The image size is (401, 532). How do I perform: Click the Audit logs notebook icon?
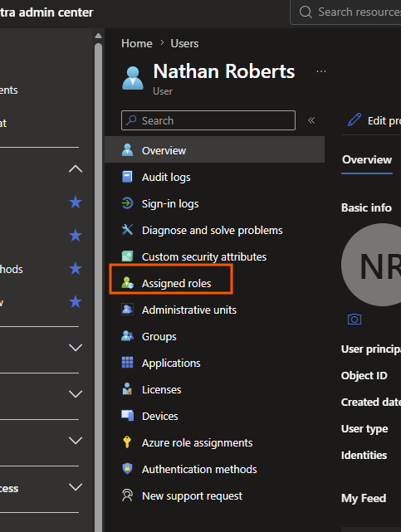click(127, 177)
